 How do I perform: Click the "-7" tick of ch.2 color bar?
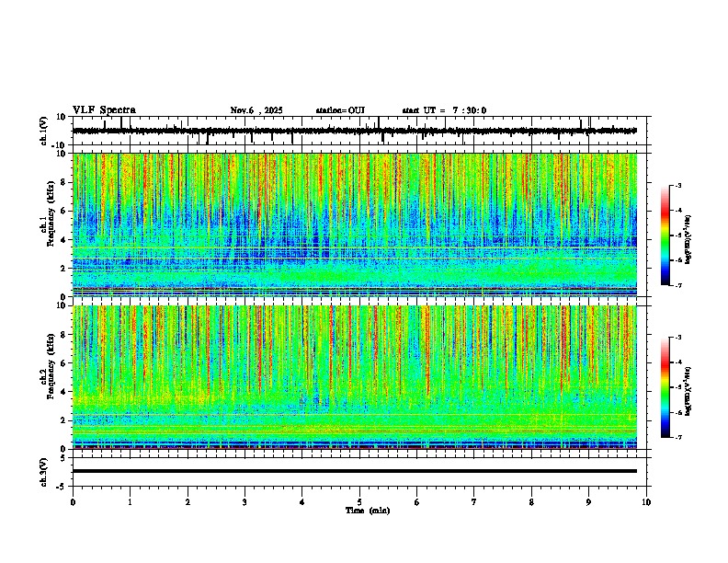(677, 438)
